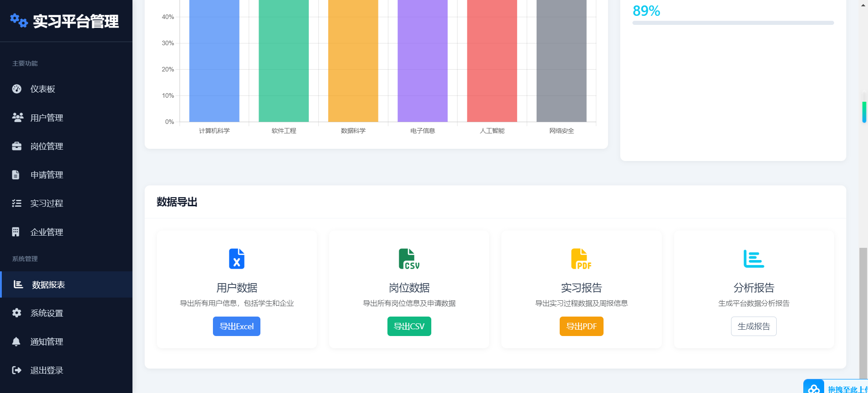Select the active 数据报表 menu item
868x393 pixels.
(66, 284)
